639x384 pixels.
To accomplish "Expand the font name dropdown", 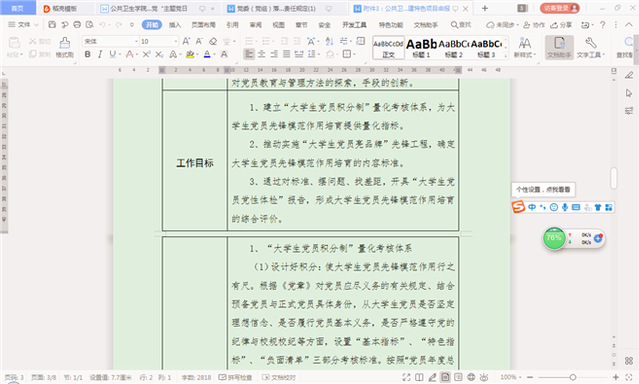I will [136, 41].
